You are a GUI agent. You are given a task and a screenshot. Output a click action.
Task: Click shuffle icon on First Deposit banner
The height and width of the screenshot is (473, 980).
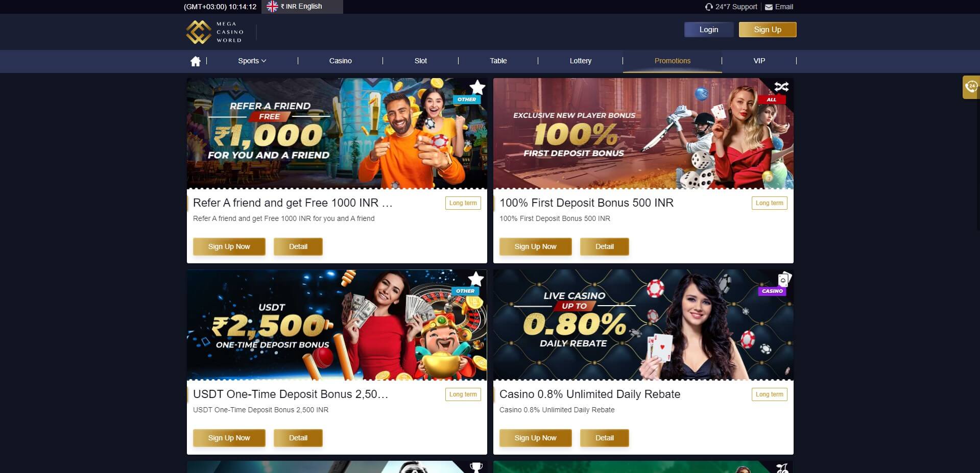(x=781, y=87)
